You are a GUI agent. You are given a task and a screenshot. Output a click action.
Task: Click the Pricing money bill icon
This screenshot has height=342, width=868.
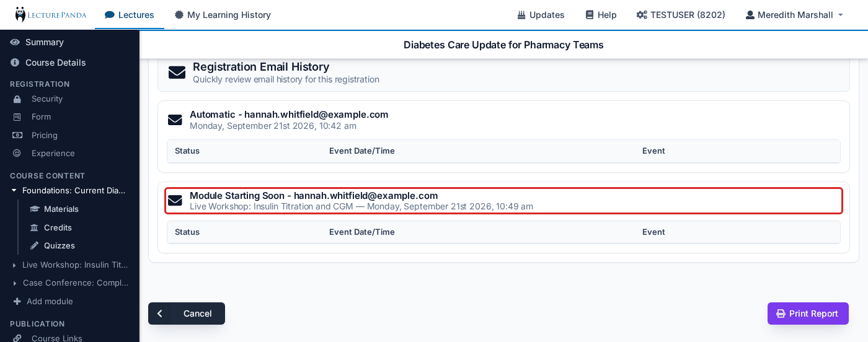point(17,135)
